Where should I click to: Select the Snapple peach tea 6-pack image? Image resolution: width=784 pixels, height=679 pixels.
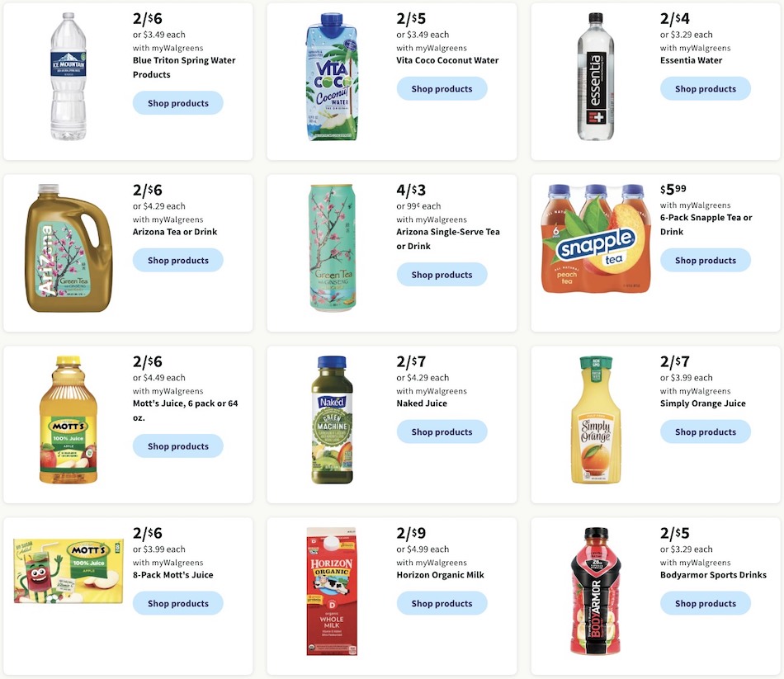tap(596, 239)
